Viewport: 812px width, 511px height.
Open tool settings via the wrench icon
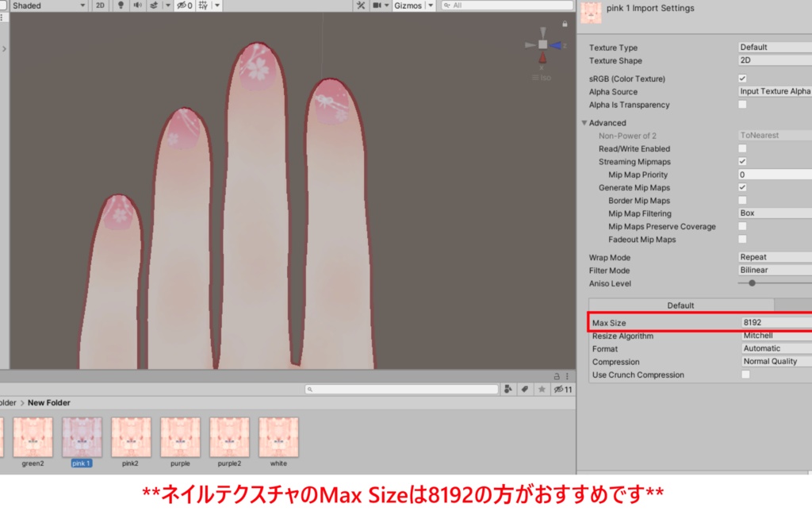[x=362, y=6]
